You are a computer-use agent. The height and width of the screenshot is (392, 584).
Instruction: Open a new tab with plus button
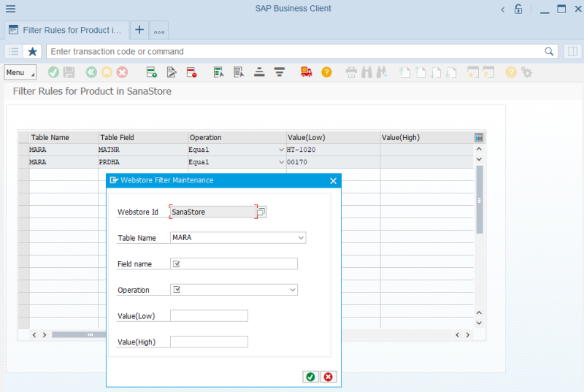pos(139,30)
